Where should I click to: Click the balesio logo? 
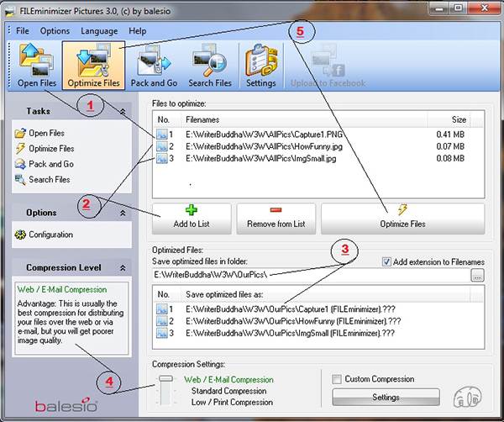pos(66,405)
